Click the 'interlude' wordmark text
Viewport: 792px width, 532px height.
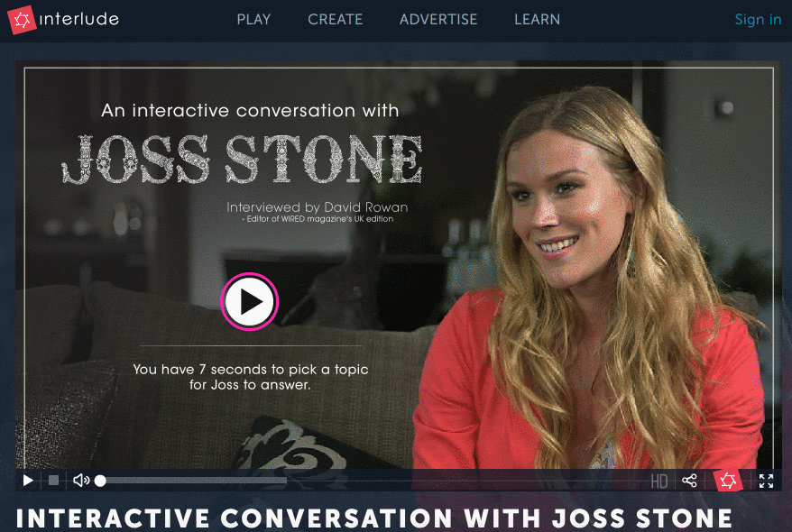[79, 19]
